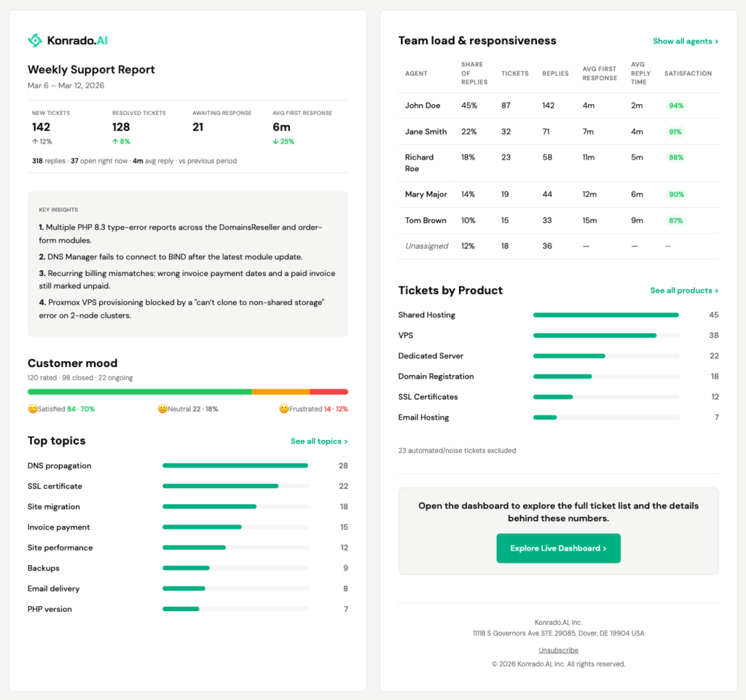Click the neutral face emoji
Image resolution: width=746 pixels, height=700 pixels.
click(162, 409)
